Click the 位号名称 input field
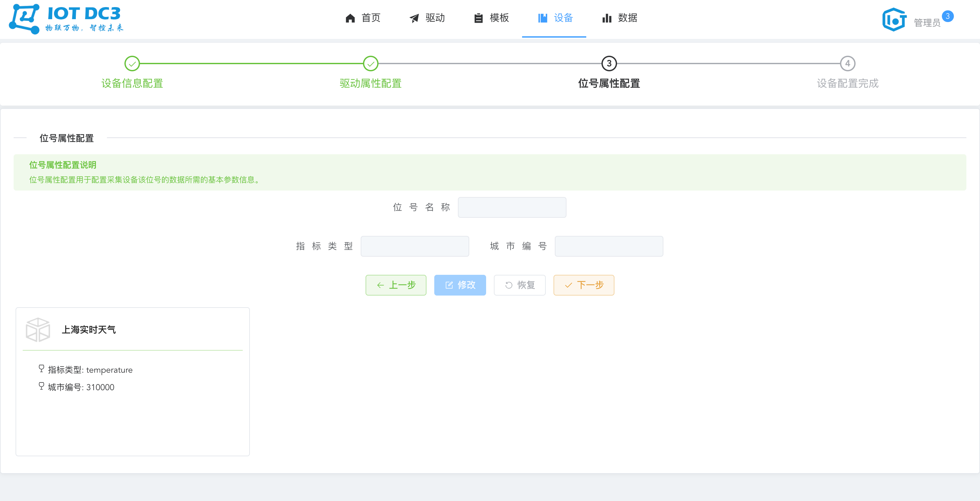This screenshot has height=501, width=980. [512, 207]
